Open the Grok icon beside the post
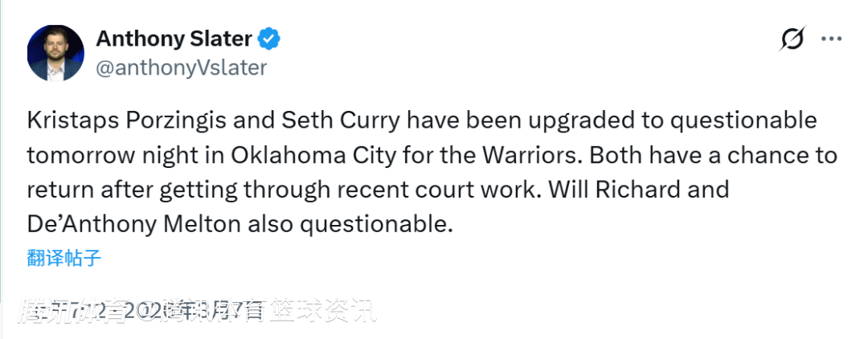868x339 pixels. coord(792,39)
